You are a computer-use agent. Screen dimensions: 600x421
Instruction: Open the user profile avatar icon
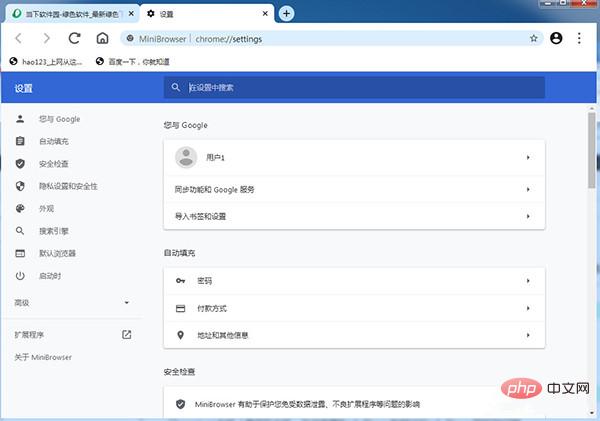click(556, 38)
